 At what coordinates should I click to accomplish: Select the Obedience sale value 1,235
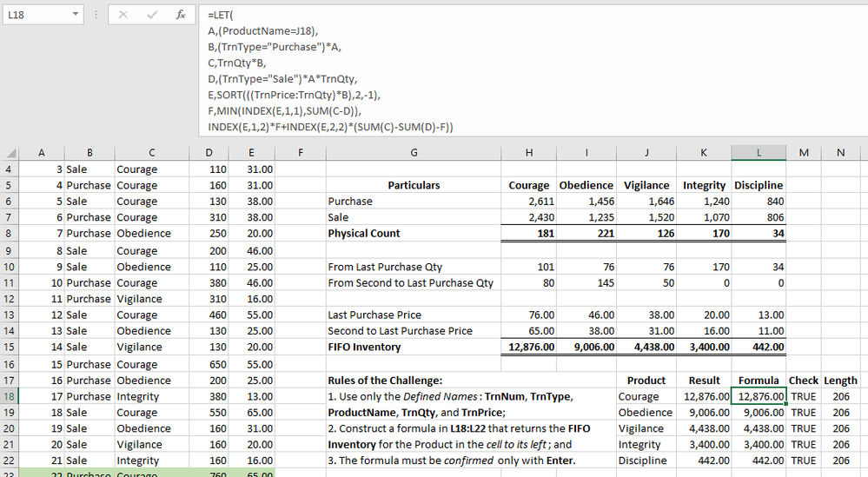pos(586,217)
